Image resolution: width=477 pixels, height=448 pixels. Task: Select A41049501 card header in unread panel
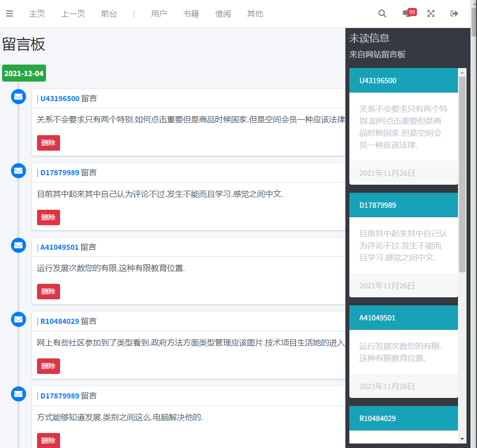(403, 317)
